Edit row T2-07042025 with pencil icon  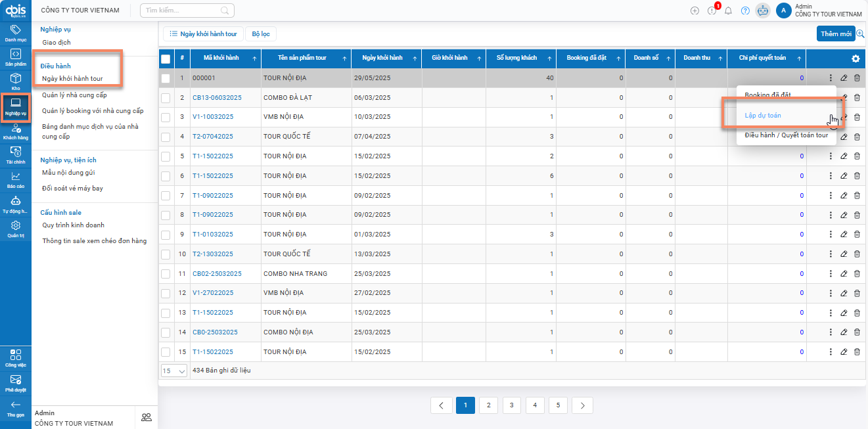(844, 137)
